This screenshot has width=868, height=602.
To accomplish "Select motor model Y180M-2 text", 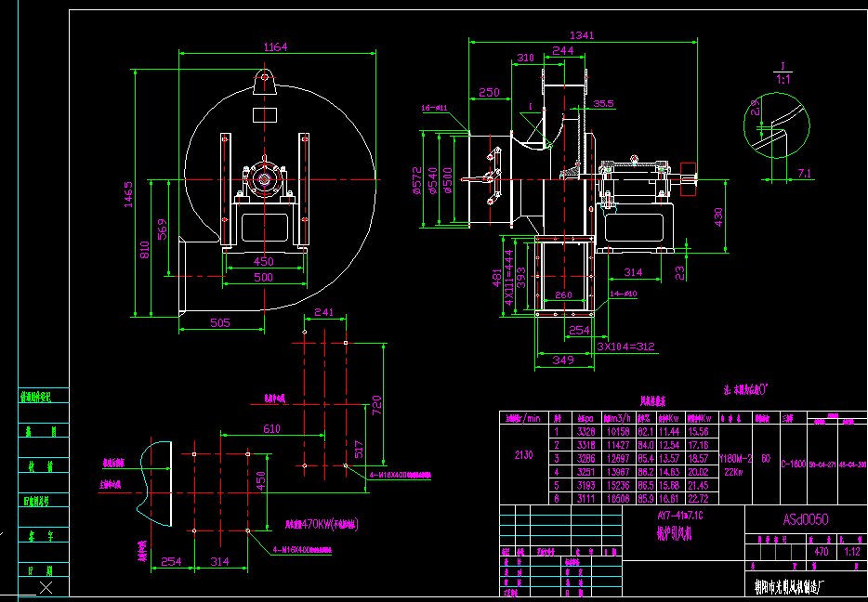I will tap(735, 458).
